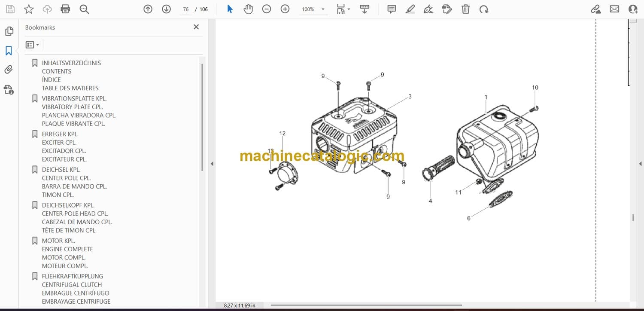
Task: Toggle the attachments paperclip panel
Action: (x=9, y=70)
